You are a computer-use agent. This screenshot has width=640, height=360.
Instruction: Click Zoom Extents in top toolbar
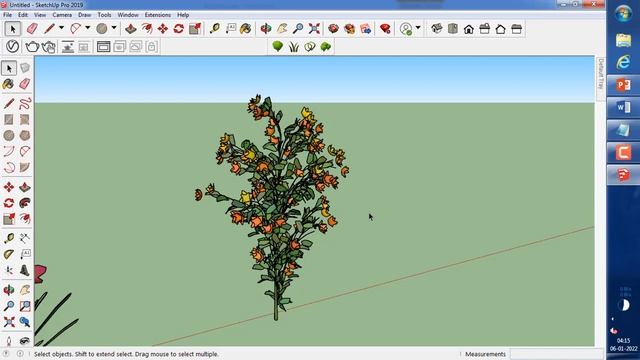(x=314, y=29)
